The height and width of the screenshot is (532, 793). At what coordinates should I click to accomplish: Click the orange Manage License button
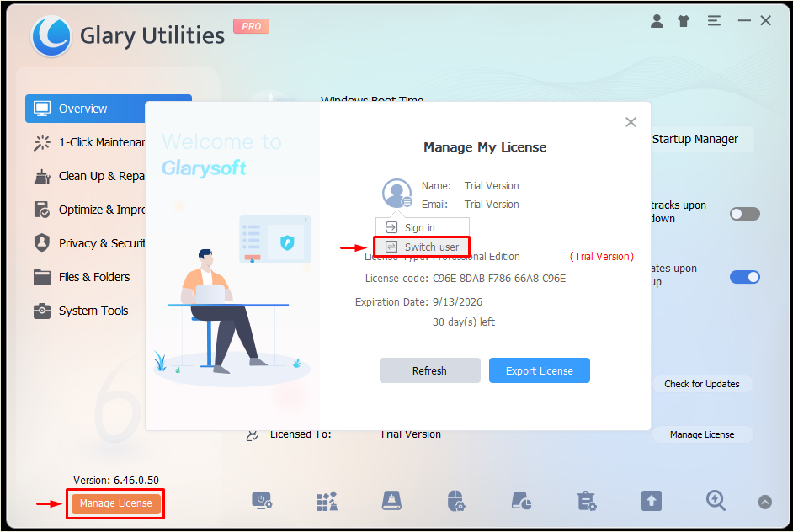pos(116,503)
